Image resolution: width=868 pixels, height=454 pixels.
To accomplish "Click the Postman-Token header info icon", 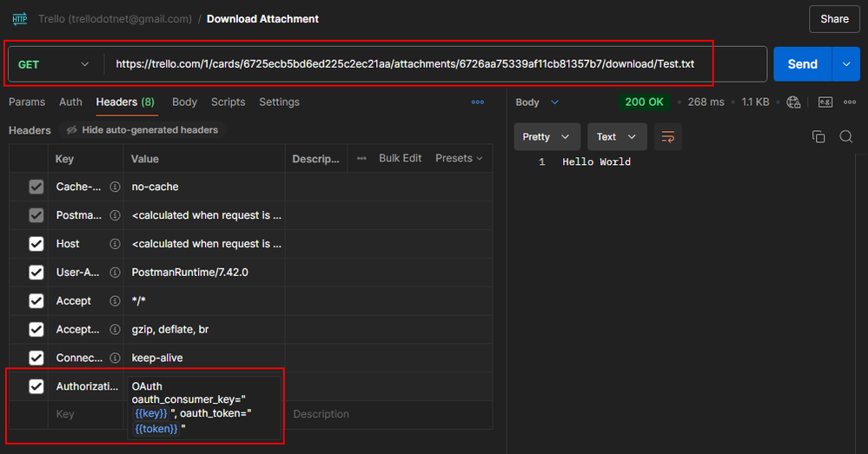I will point(115,215).
